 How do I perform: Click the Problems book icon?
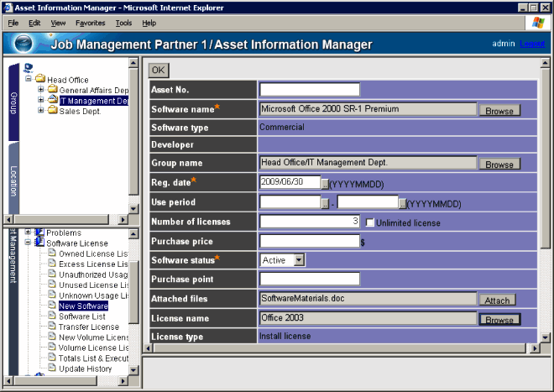39,233
